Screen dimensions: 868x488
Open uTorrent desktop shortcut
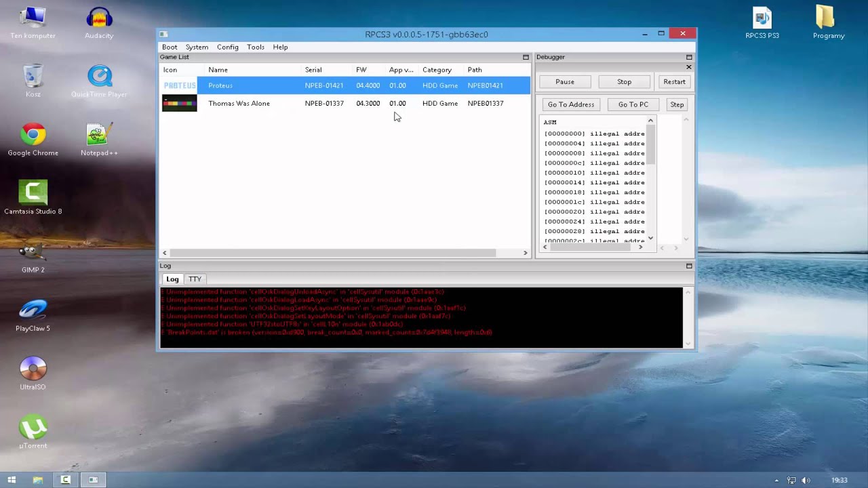33,432
